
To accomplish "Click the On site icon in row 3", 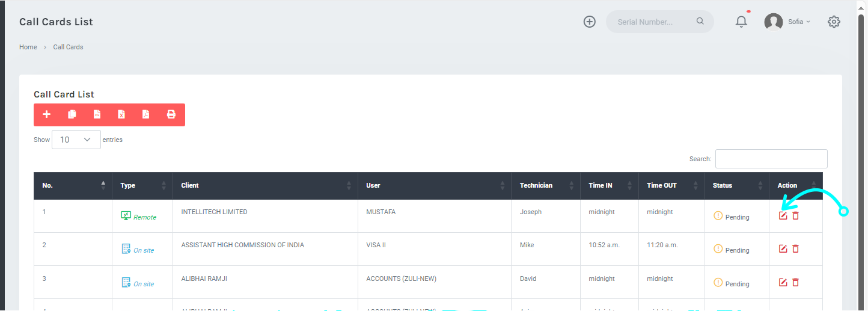I will click(126, 282).
